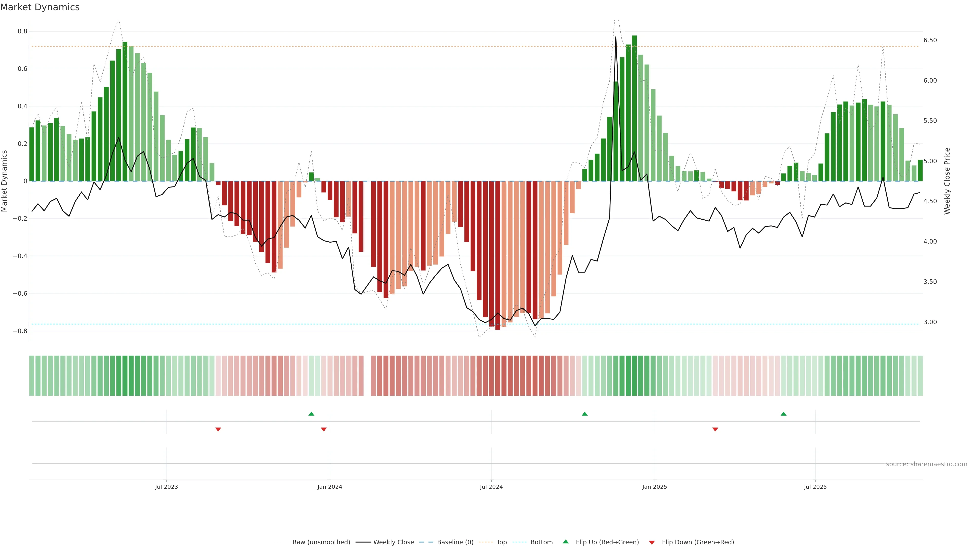Toggle the Baseline (0) legend entry
The image size is (980, 551).
pos(455,542)
